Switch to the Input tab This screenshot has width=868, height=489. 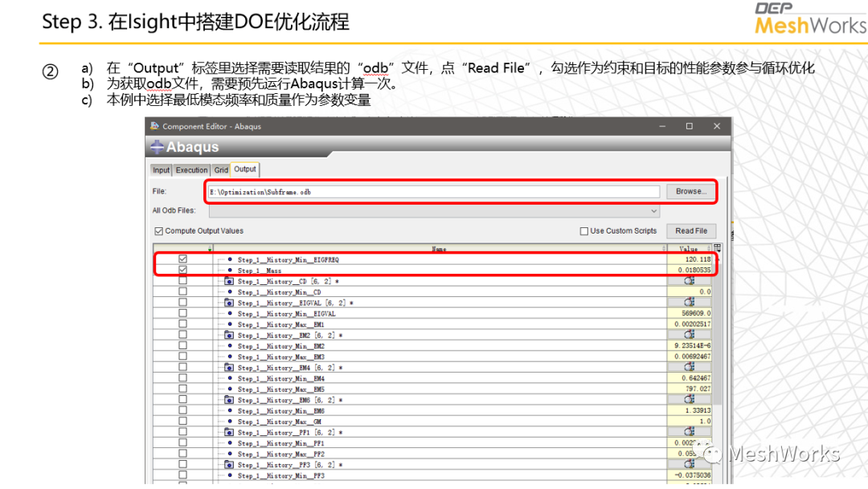(x=161, y=169)
